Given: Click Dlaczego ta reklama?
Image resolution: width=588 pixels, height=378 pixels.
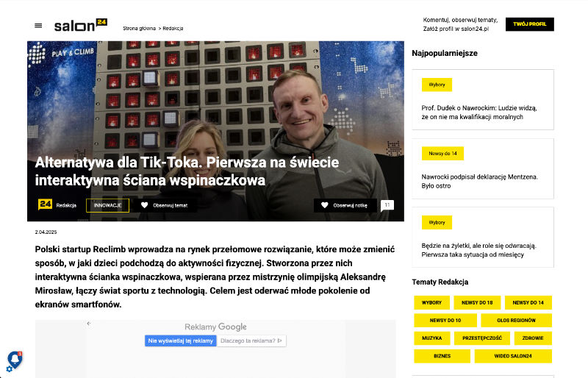Looking at the screenshot, I should tap(251, 340).
